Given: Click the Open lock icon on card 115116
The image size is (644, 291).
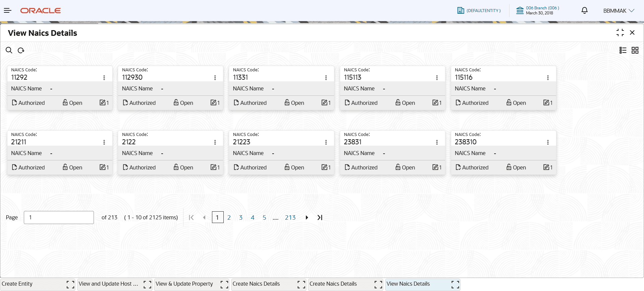Looking at the screenshot, I should [x=509, y=102].
